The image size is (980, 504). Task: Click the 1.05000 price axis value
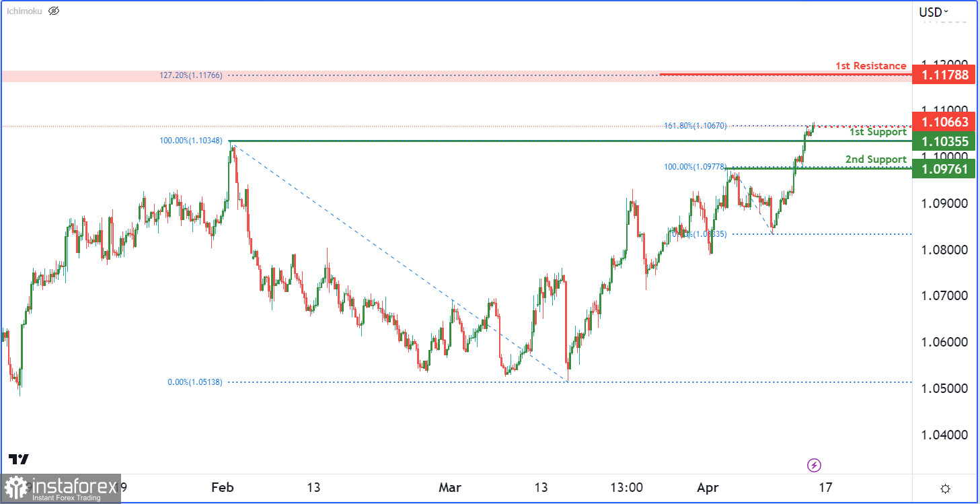coord(944,388)
